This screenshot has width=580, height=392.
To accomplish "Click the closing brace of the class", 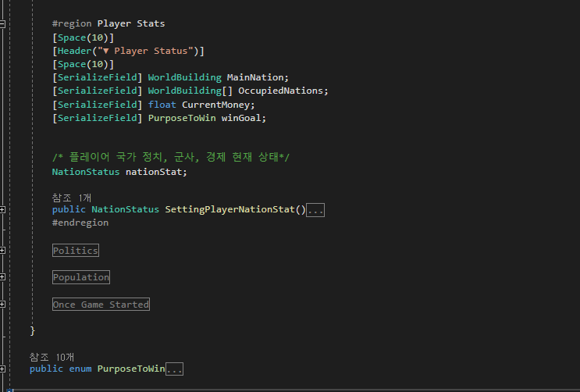I will coord(32,330).
